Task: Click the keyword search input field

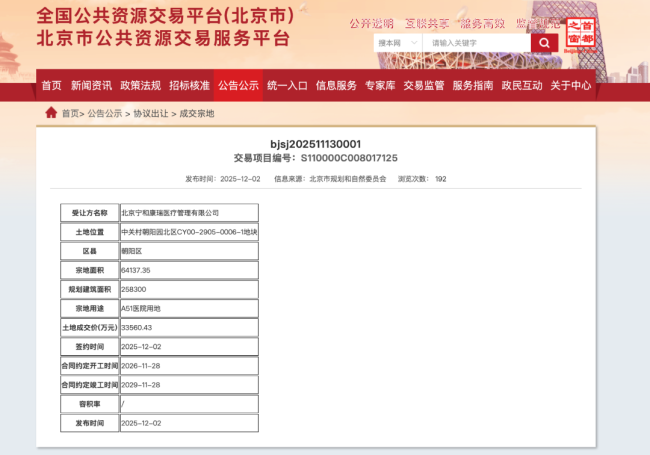Action: click(x=476, y=43)
